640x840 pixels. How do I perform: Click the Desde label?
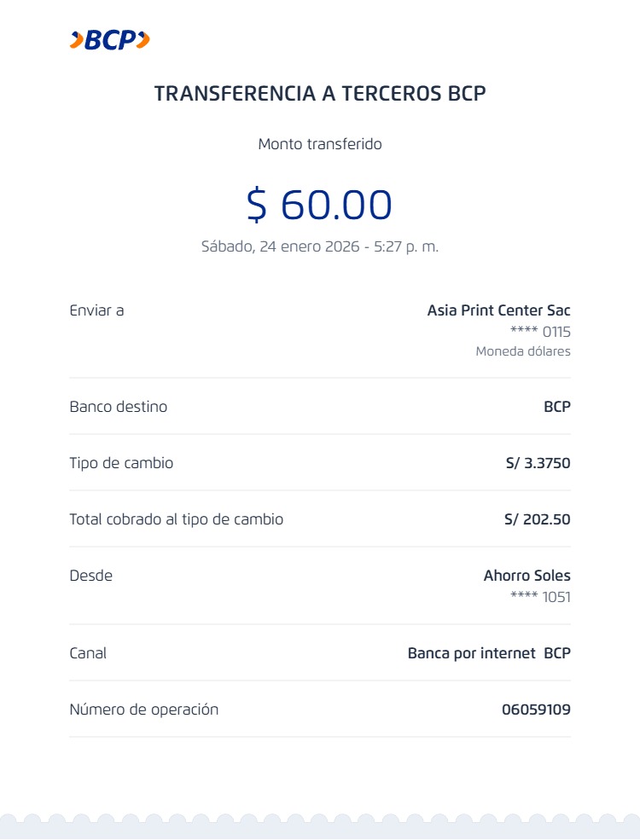tap(90, 576)
